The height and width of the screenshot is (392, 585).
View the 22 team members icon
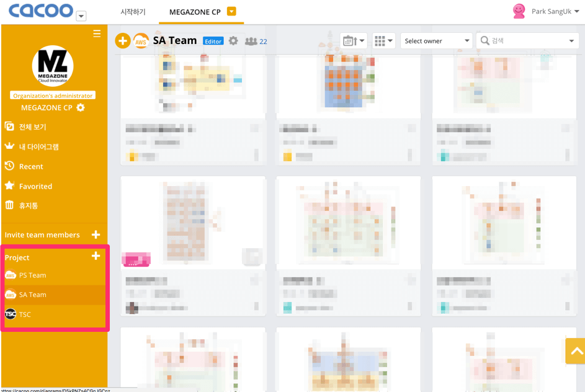[255, 42]
